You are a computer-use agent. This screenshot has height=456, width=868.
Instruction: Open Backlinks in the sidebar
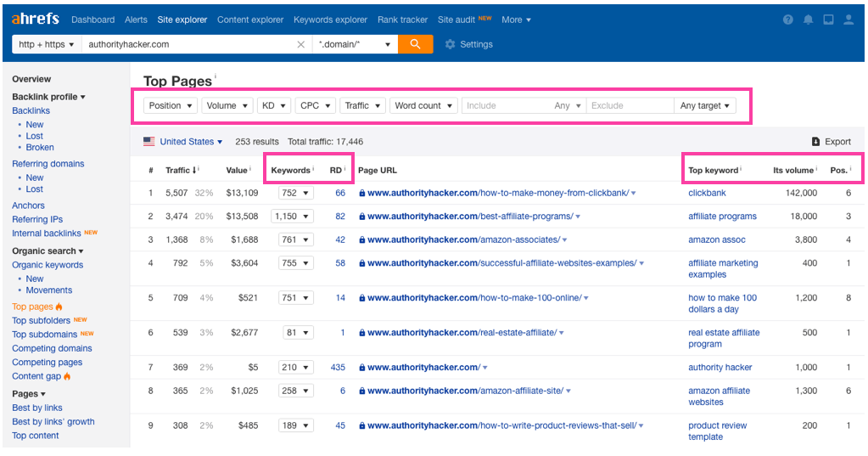pos(31,110)
